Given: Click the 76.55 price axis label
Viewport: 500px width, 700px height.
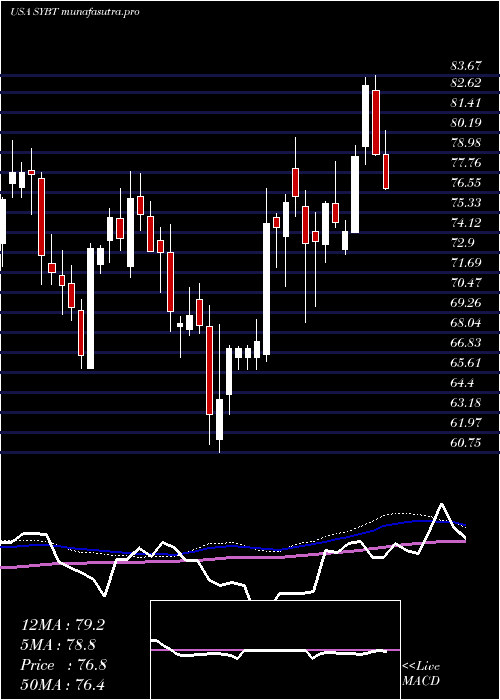Looking at the screenshot, I should click(466, 183).
